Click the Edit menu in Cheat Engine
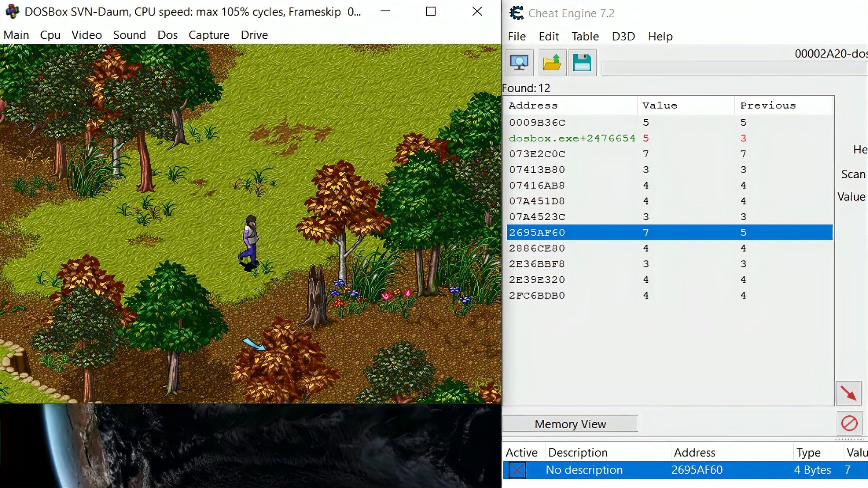Viewport: 868px width, 488px height. coord(548,37)
